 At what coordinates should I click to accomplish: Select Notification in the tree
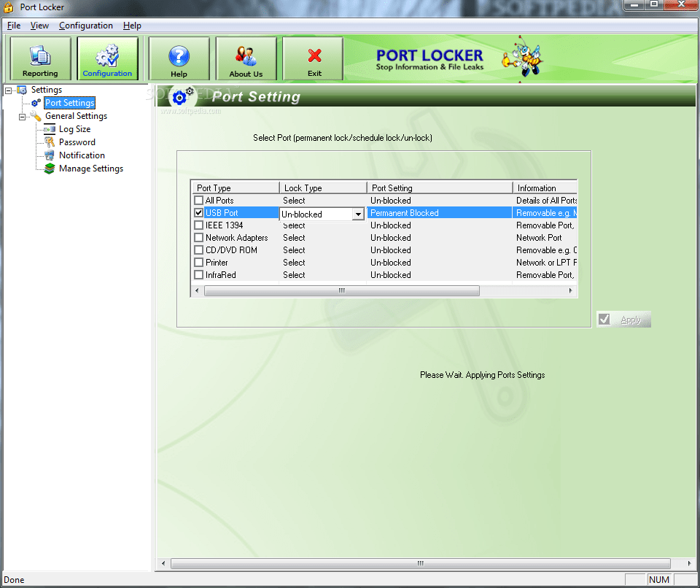click(82, 155)
